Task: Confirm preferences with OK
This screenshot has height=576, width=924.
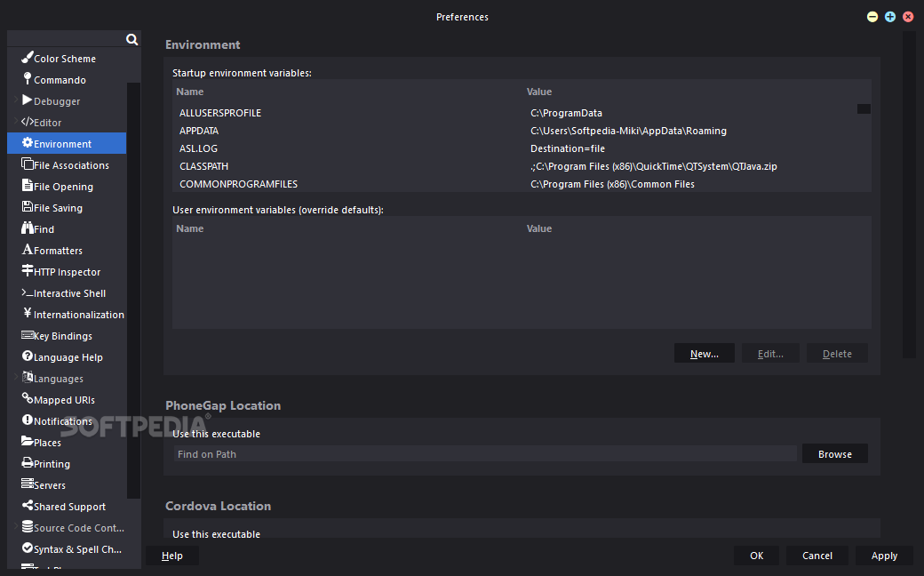Action: tap(757, 556)
